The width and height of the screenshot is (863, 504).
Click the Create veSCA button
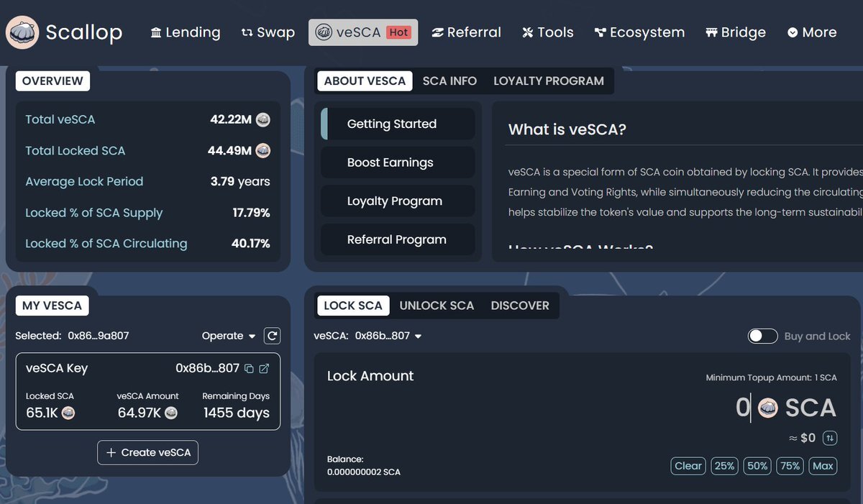point(147,452)
